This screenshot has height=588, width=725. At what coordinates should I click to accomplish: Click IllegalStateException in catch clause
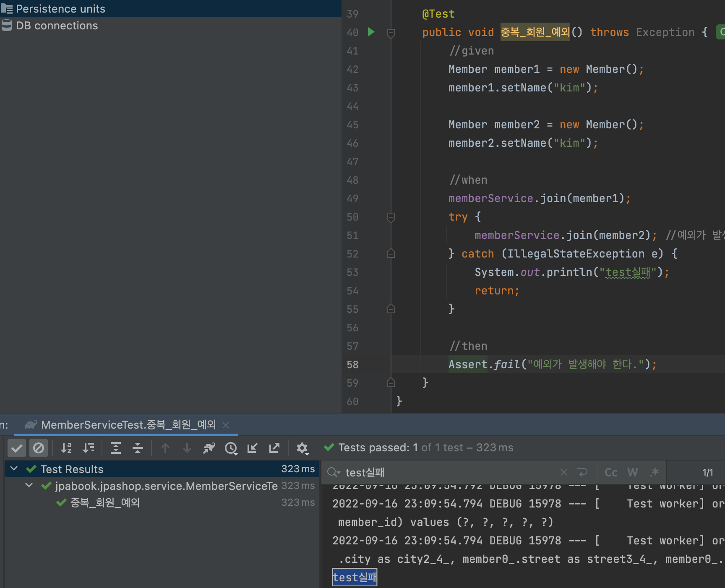pyautogui.click(x=576, y=254)
